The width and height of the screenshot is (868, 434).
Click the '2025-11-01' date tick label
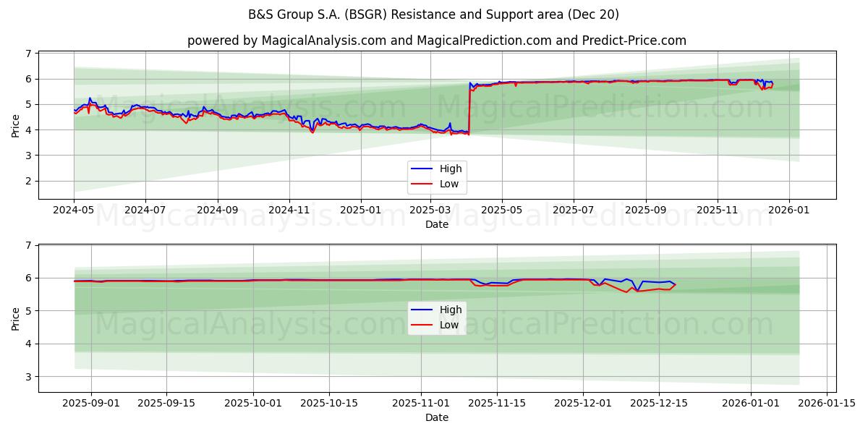point(421,404)
